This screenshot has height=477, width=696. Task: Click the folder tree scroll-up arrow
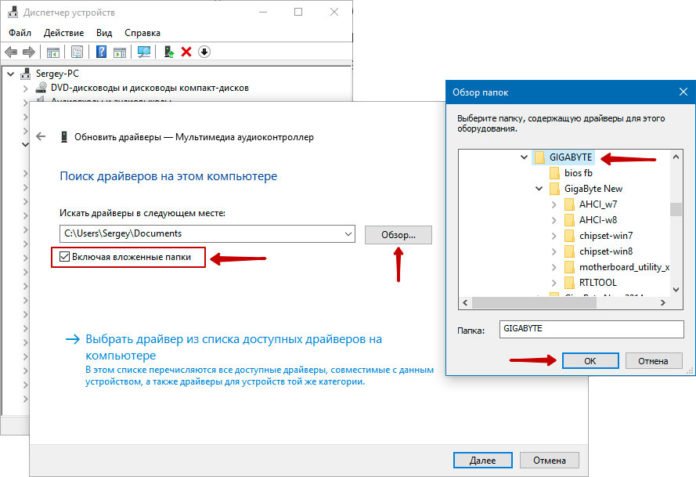pos(676,157)
